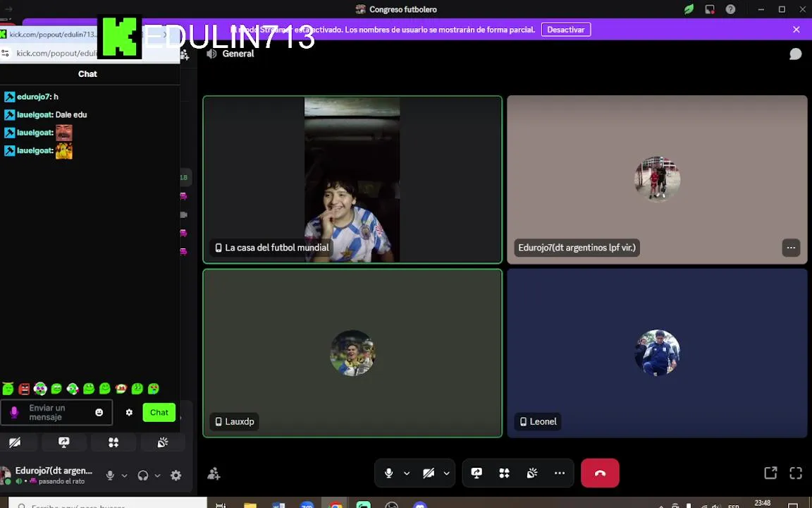Enter full screen call view
The height and width of the screenshot is (508, 812).
tap(795, 473)
